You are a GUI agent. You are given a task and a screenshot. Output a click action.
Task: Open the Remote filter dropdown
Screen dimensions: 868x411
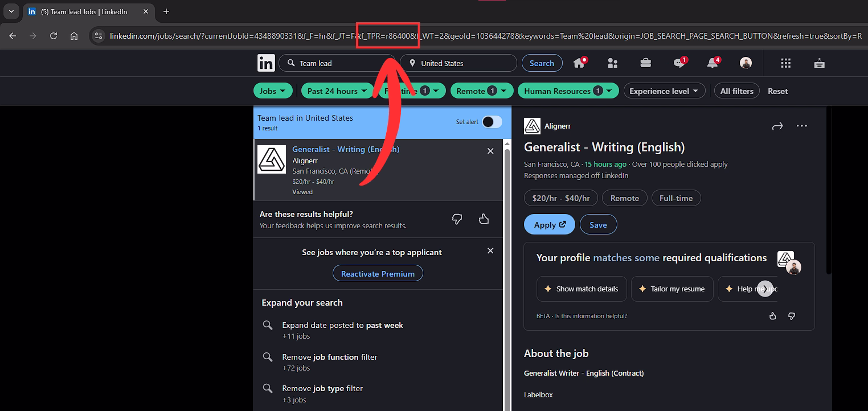click(481, 91)
